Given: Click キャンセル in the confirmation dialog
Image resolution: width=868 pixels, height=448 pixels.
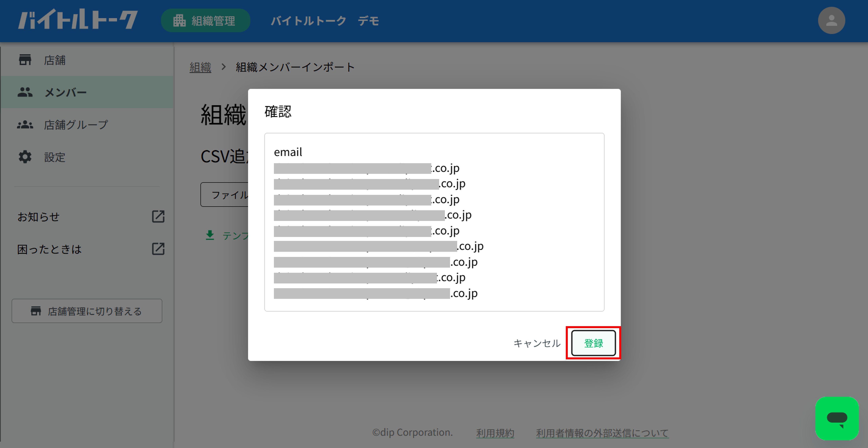Looking at the screenshot, I should [x=537, y=343].
